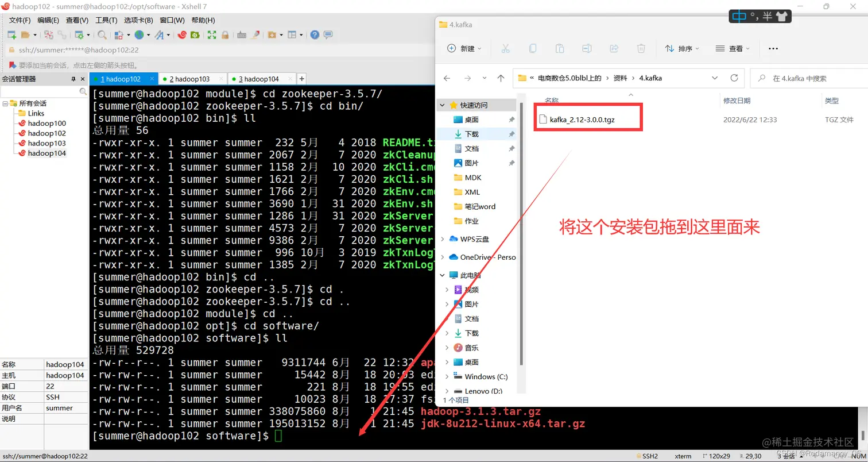
Task: Collapse the 此电脑 tree node
Action: [x=442, y=275]
